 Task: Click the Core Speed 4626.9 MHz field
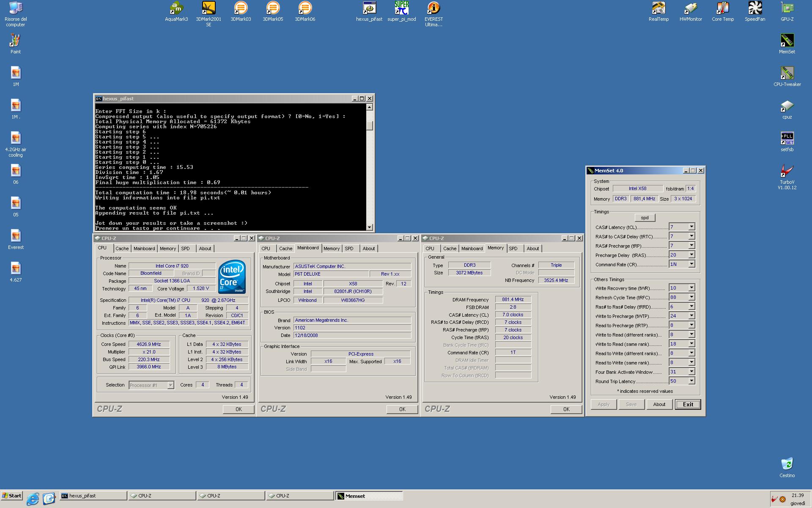(149, 344)
